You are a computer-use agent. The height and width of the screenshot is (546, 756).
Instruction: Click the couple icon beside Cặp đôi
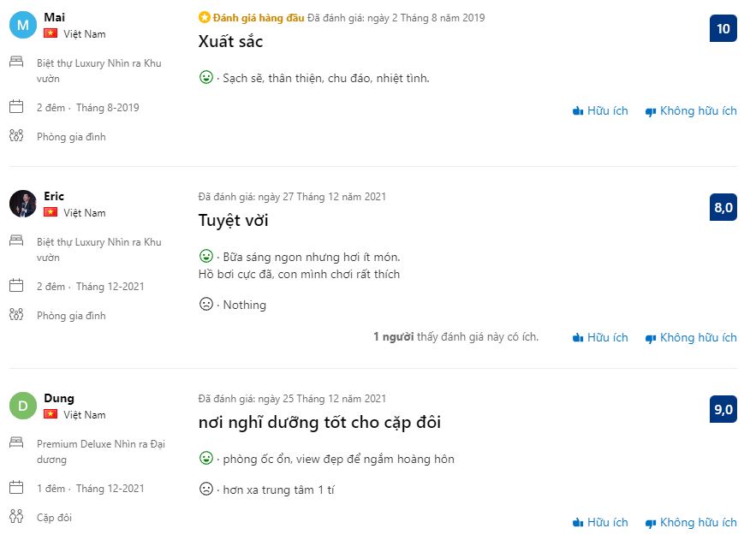click(16, 516)
